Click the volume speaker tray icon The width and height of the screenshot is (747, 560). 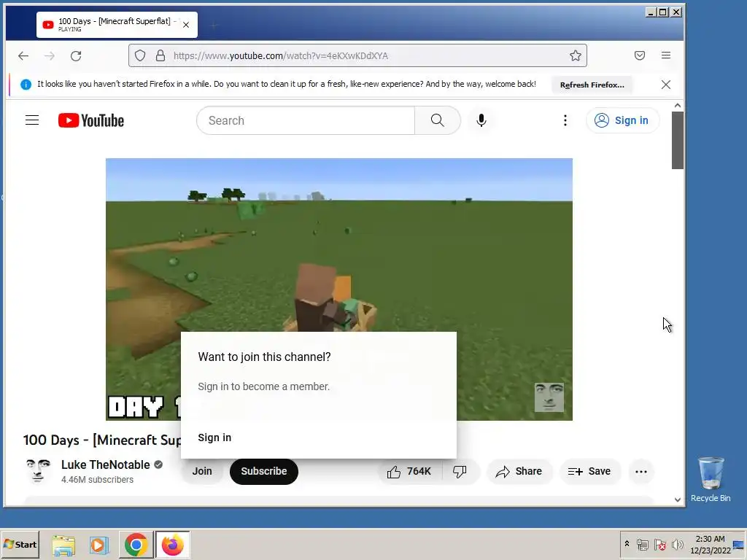tap(678, 544)
